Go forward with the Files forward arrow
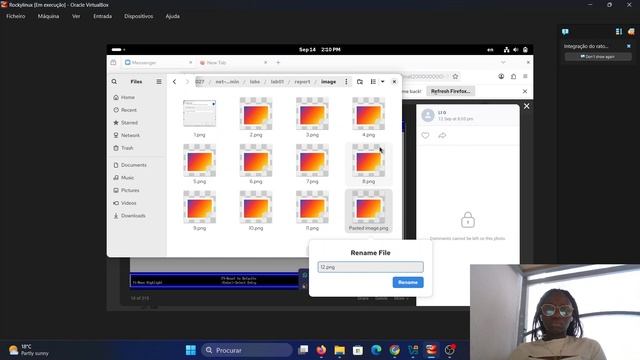This screenshot has width=640, height=360. pyautogui.click(x=187, y=82)
